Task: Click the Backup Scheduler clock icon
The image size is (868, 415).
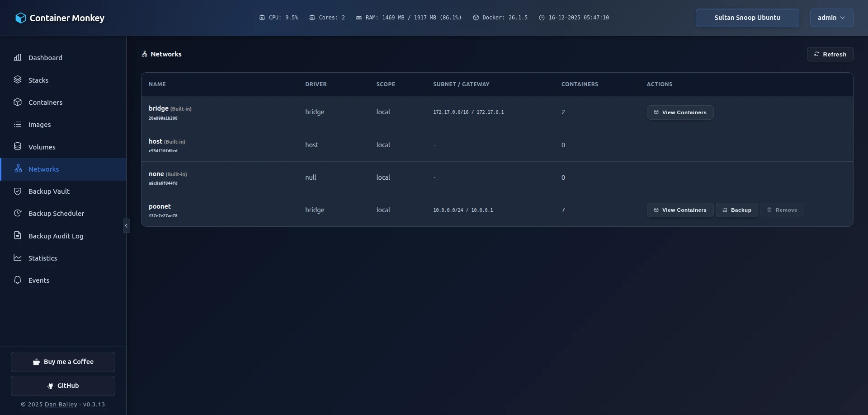Action: point(18,213)
